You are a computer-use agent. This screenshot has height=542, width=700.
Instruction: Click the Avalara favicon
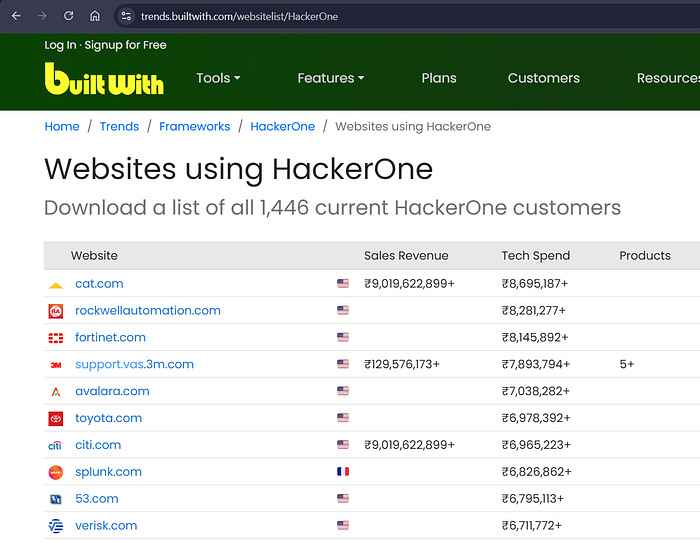tap(56, 392)
